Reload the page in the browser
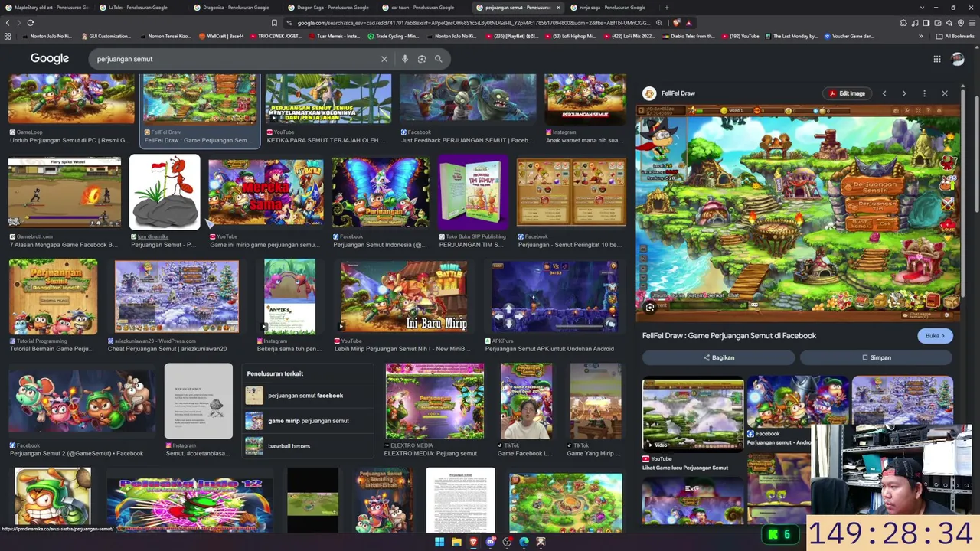This screenshot has width=980, height=551. point(31,23)
